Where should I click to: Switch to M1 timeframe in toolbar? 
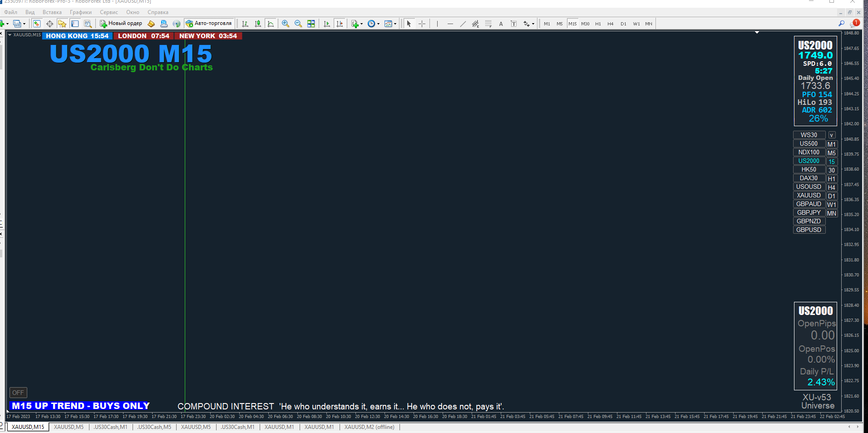point(547,24)
